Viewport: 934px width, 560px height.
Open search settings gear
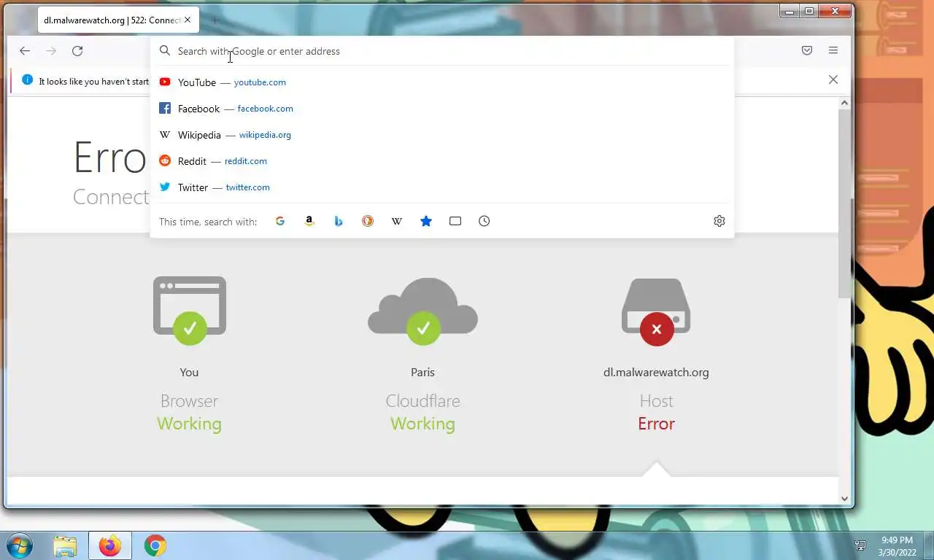(x=719, y=221)
